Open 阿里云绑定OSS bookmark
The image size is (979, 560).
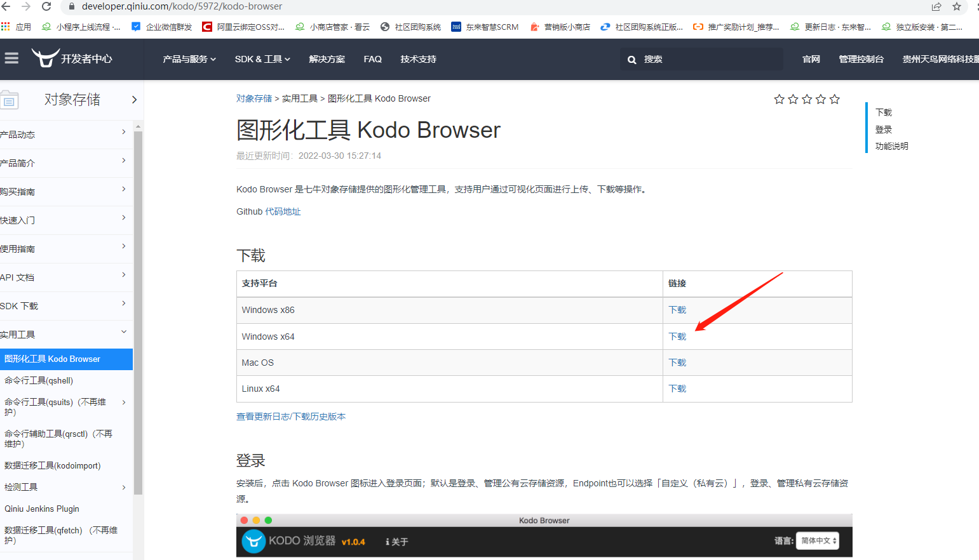coord(243,27)
